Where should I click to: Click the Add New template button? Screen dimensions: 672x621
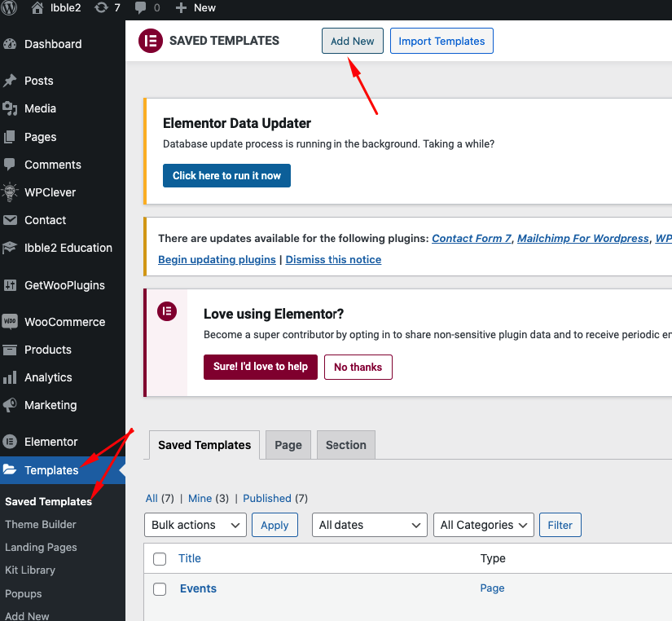352,41
